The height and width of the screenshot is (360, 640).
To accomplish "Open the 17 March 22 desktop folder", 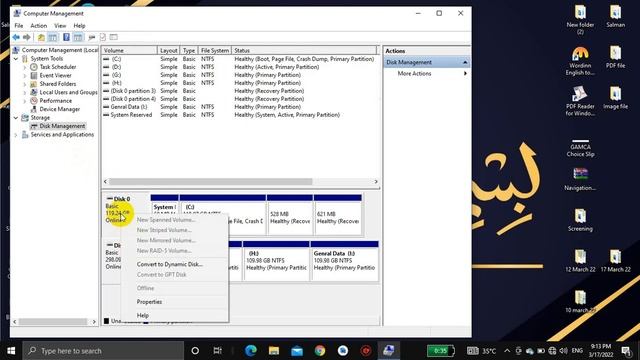I will [616, 261].
